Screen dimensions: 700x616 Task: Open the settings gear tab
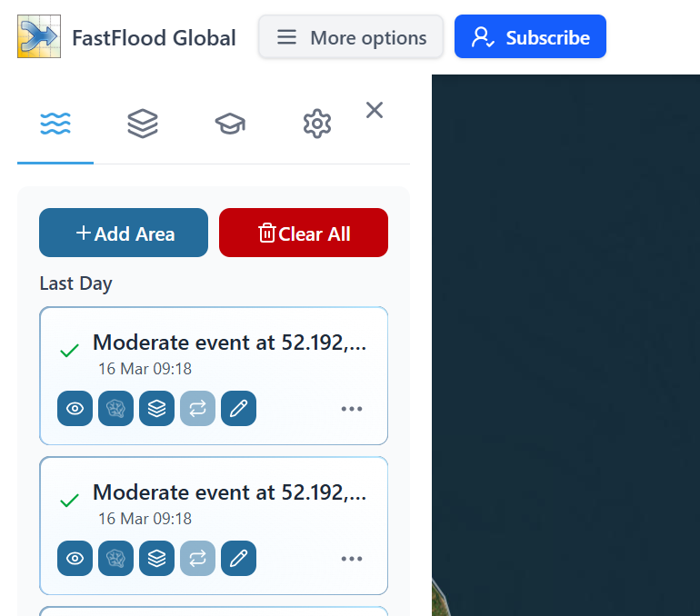[x=317, y=124]
